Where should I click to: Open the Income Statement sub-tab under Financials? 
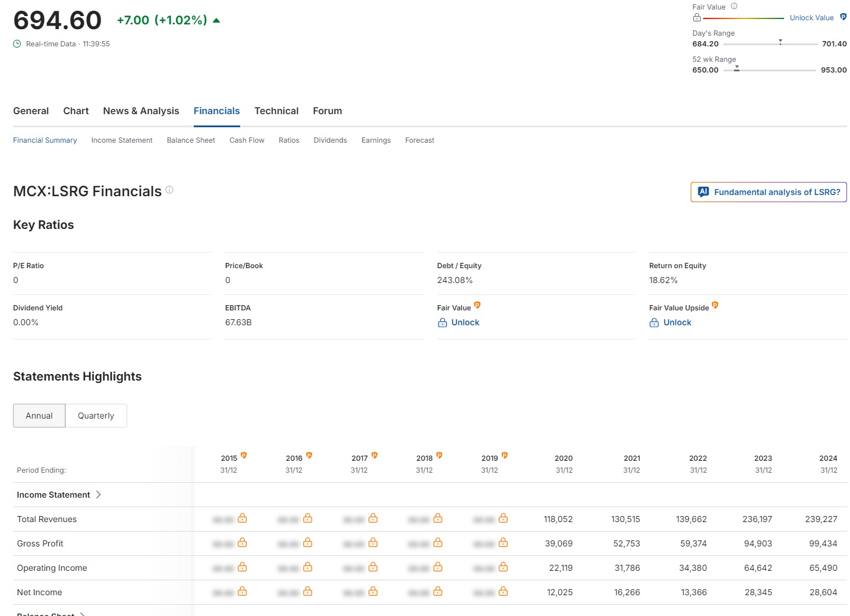pos(122,140)
